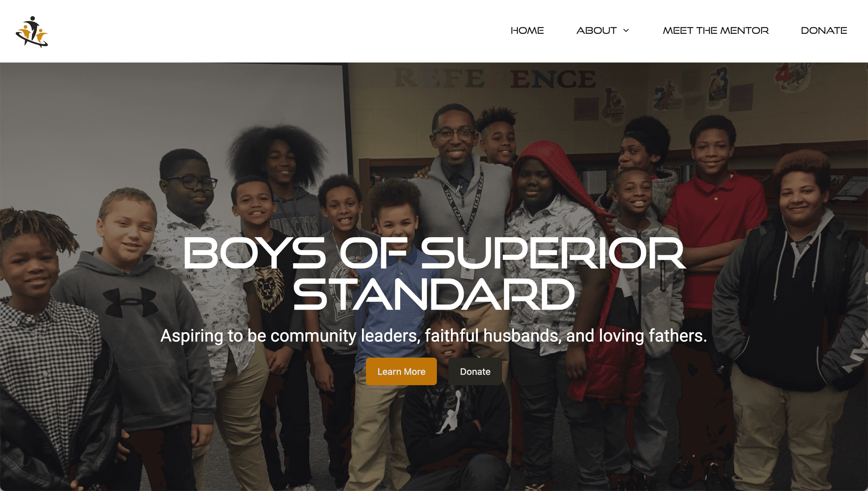
Task: Click the BOYS OF SUPERIOR STANDARD heading
Action: 434,273
